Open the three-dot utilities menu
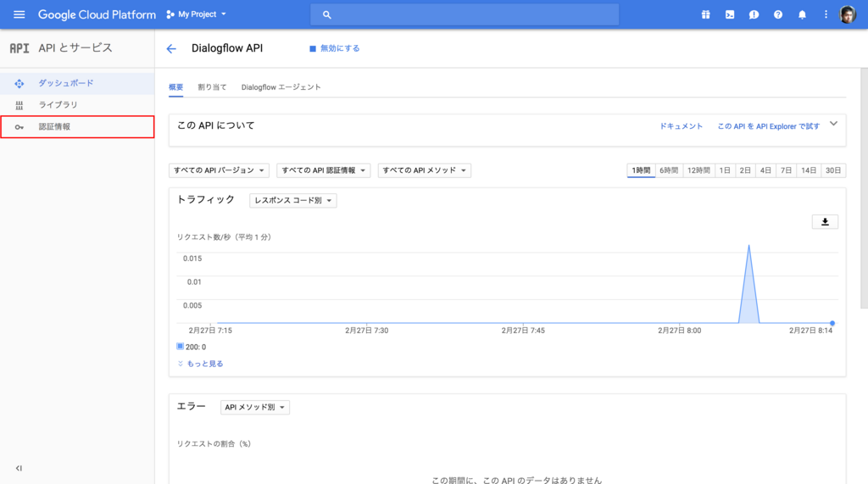The image size is (868, 484). click(x=826, y=15)
